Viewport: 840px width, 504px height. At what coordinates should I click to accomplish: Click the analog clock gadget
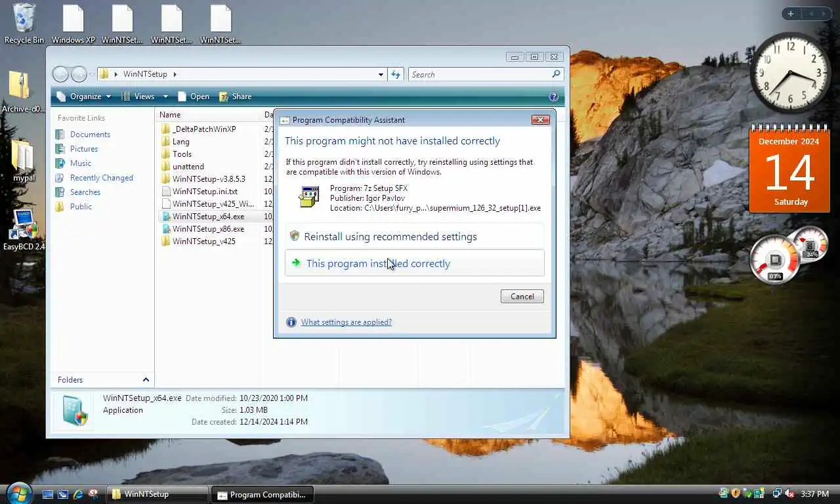pos(790,73)
